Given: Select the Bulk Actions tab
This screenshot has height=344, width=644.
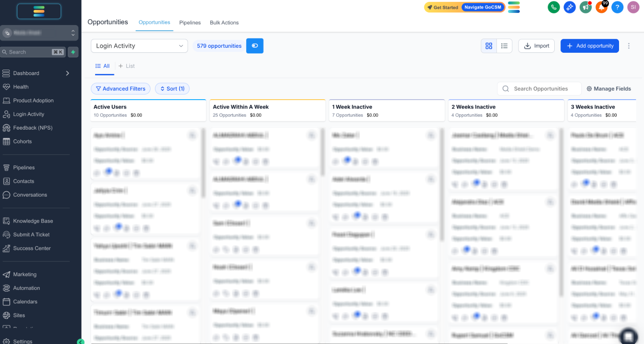Looking at the screenshot, I should (224, 22).
